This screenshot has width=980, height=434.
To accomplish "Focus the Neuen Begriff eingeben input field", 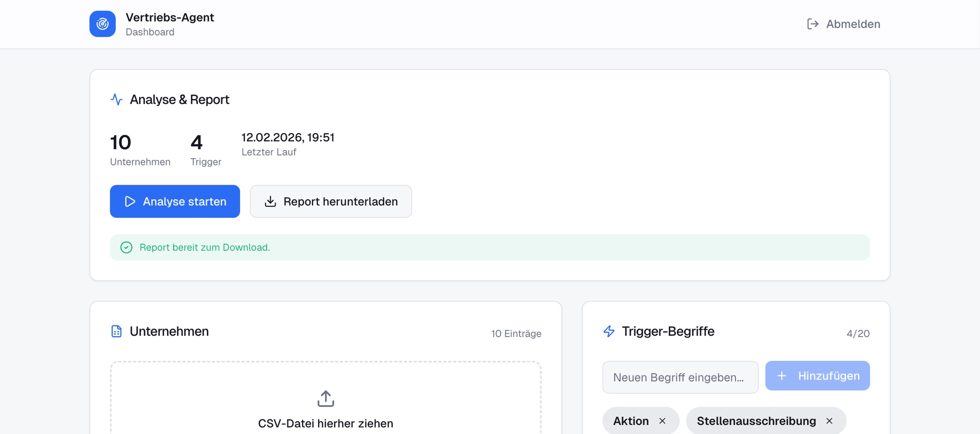I will 680,377.
